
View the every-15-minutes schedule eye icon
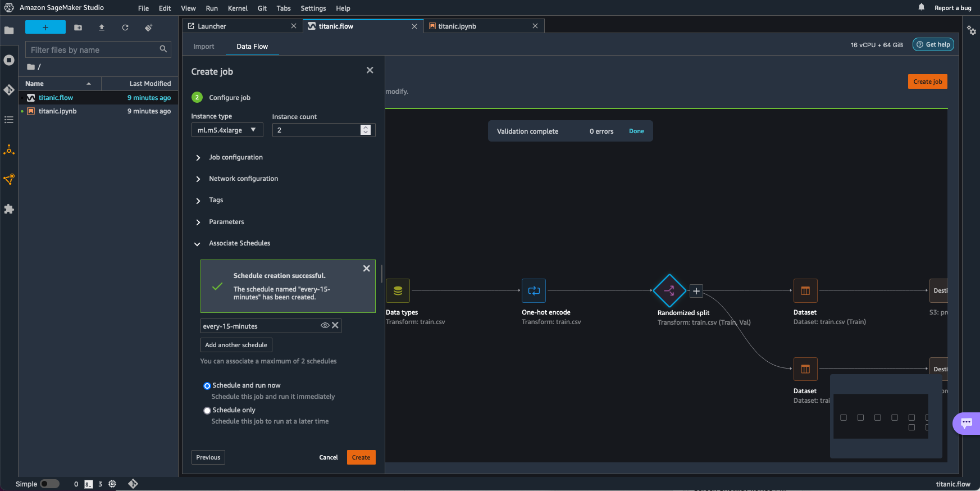pos(325,325)
